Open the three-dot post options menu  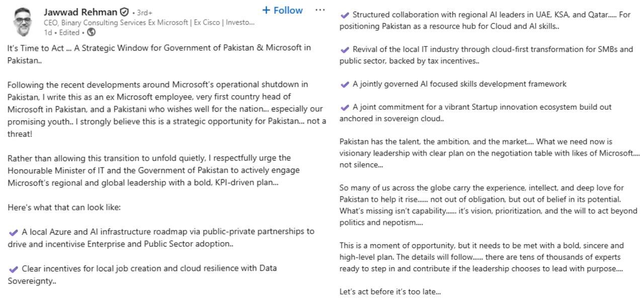(320, 10)
